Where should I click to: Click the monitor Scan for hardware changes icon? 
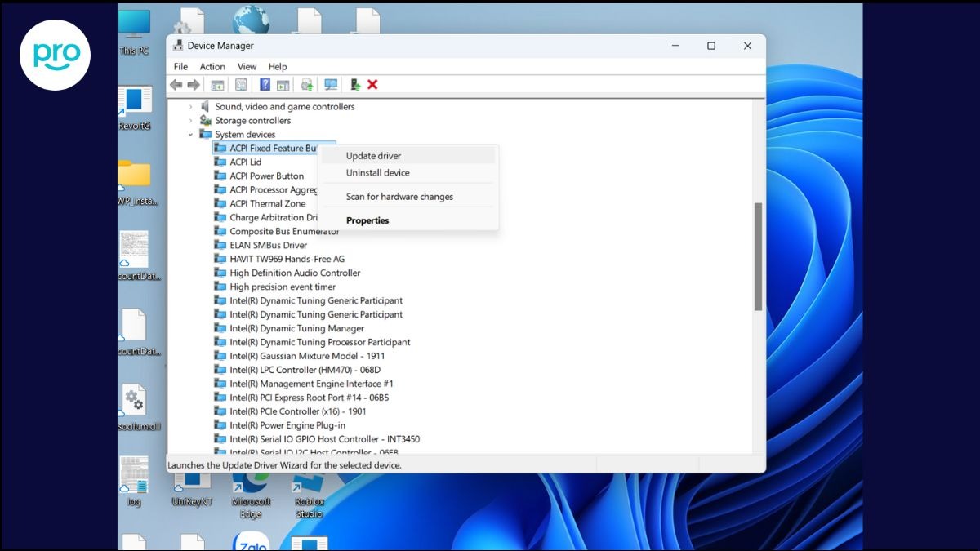331,85
